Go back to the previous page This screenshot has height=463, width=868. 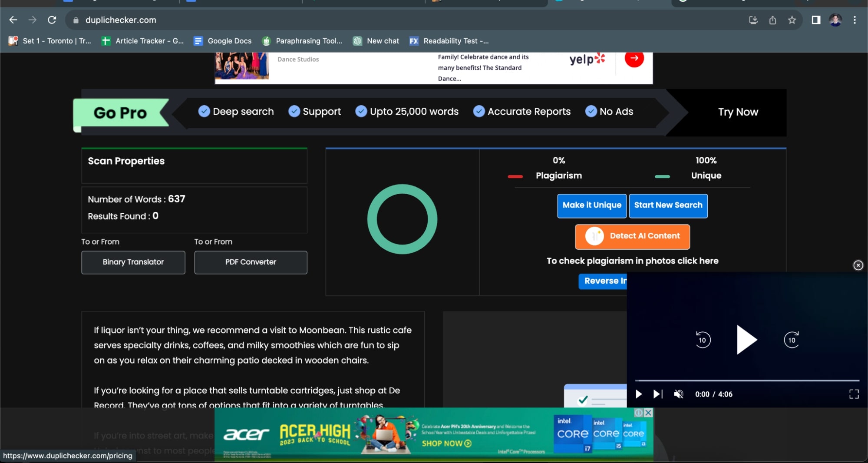13,20
